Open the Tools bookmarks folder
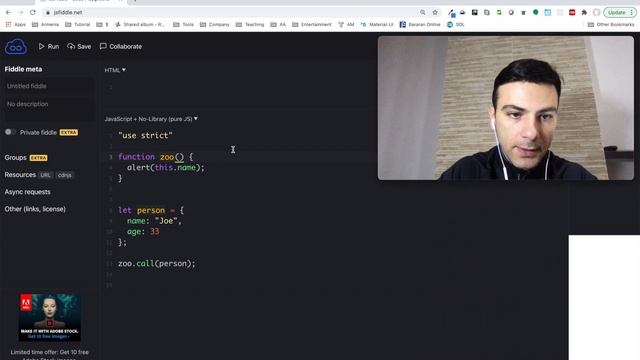Viewport: 640px width, 360px height. pyautogui.click(x=184, y=24)
